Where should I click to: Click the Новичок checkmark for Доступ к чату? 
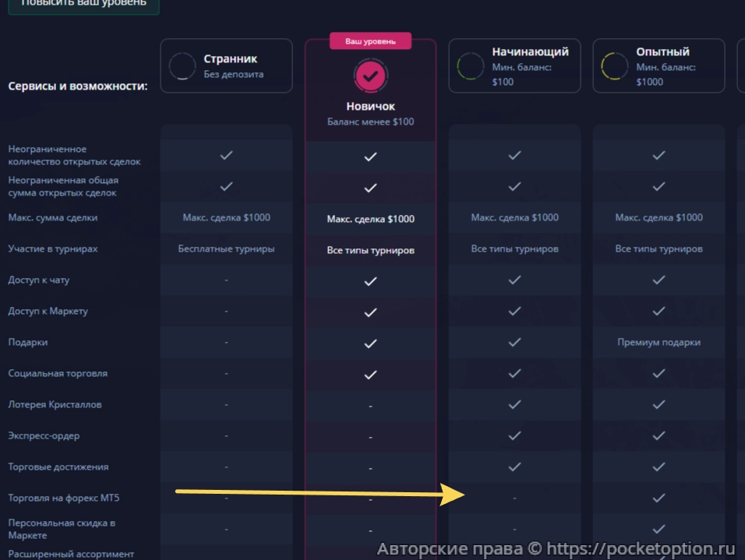tap(370, 280)
